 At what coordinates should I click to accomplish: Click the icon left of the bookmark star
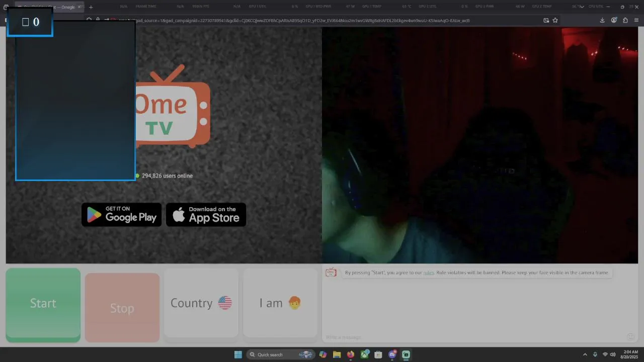[x=546, y=21]
